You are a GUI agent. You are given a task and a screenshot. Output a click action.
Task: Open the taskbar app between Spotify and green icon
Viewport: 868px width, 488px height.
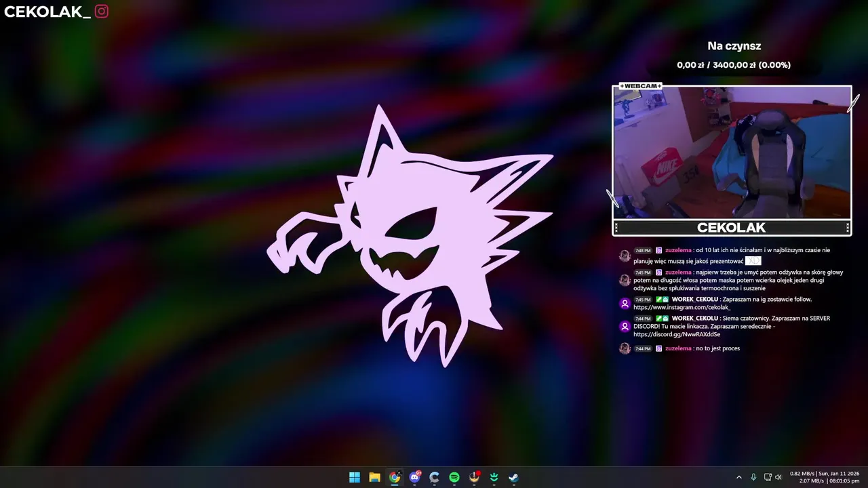(x=475, y=477)
